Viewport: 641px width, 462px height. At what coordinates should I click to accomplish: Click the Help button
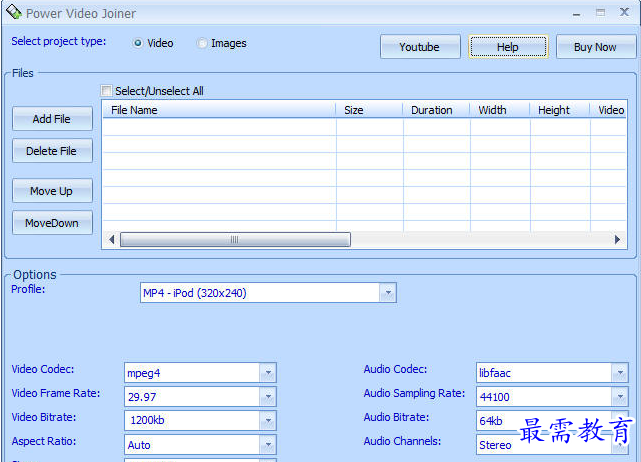click(508, 47)
